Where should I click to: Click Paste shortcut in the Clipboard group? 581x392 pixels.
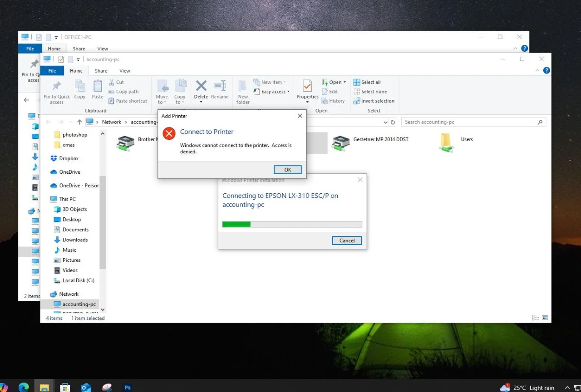click(x=128, y=101)
